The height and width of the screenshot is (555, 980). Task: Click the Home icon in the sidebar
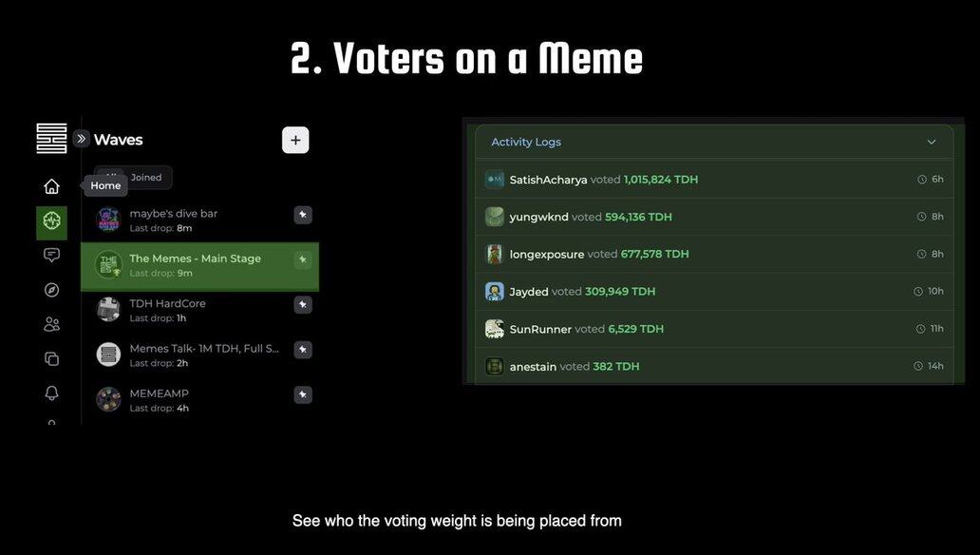51,186
